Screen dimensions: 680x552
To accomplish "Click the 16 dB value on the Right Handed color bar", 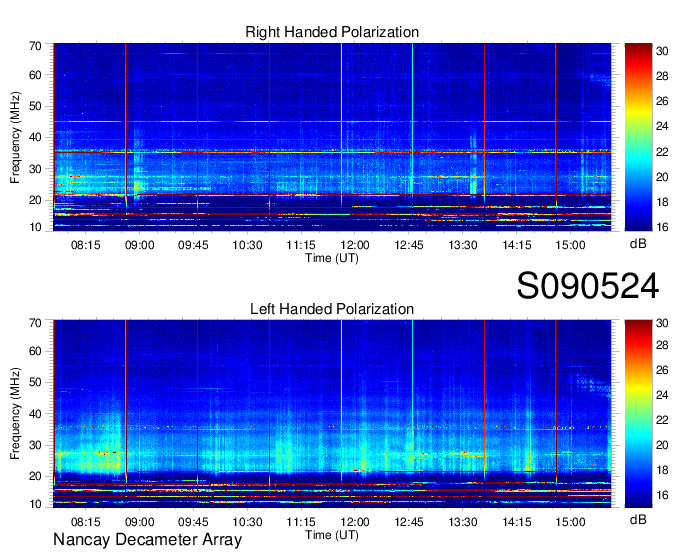I will coord(662,227).
